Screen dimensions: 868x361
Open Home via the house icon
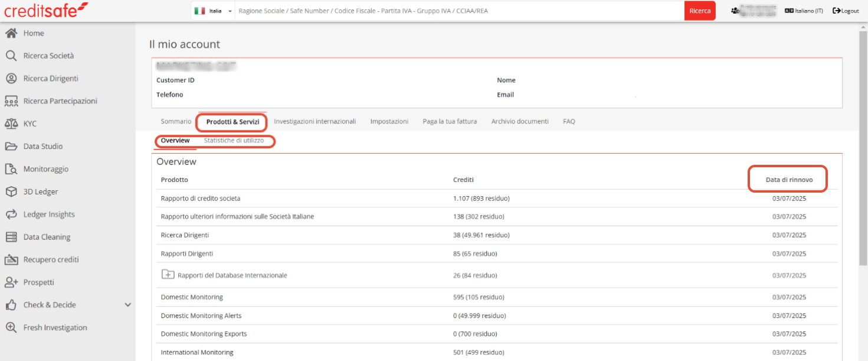[11, 33]
